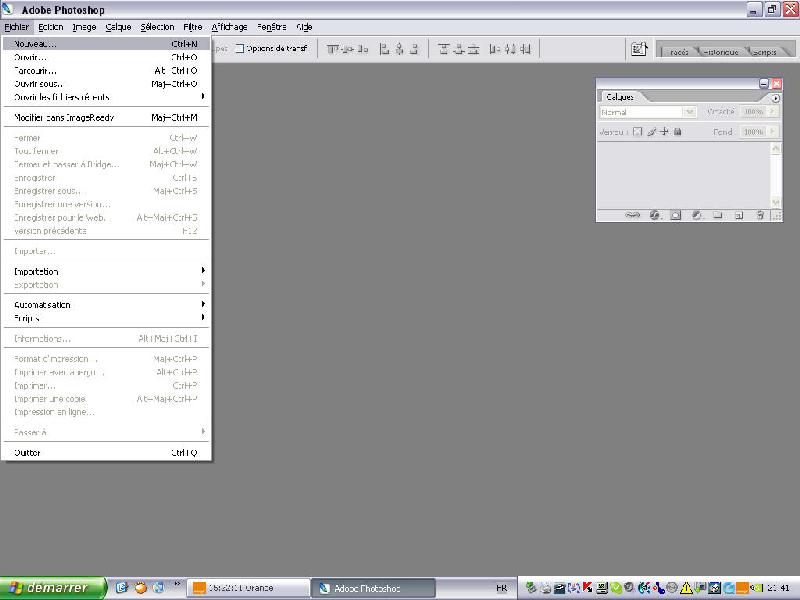
Task: Select Ouvrir sous... menu entry
Action: [x=106, y=84]
